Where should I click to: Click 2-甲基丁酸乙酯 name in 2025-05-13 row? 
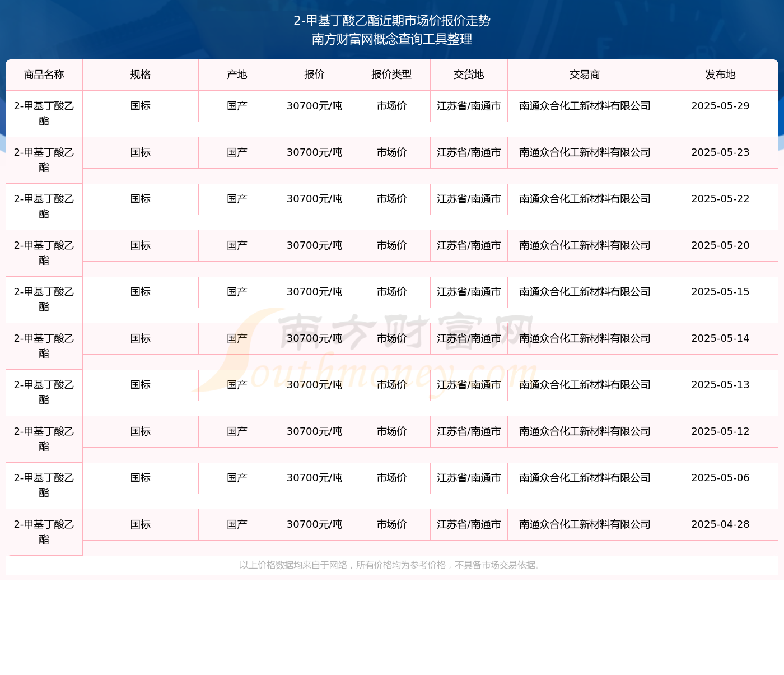click(44, 392)
